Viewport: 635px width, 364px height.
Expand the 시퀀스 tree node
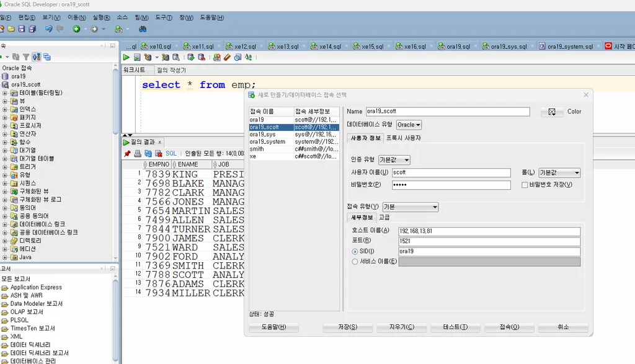5,184
